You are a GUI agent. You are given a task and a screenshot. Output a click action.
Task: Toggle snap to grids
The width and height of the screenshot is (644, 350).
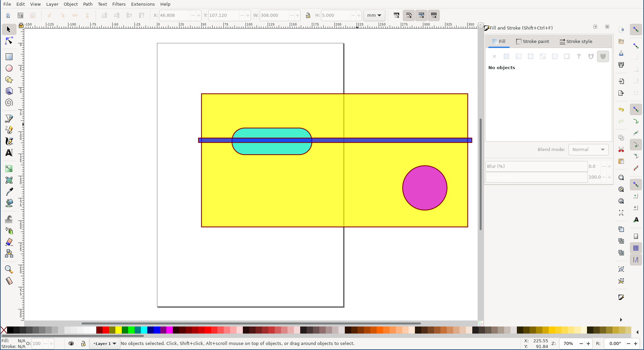click(x=636, y=248)
